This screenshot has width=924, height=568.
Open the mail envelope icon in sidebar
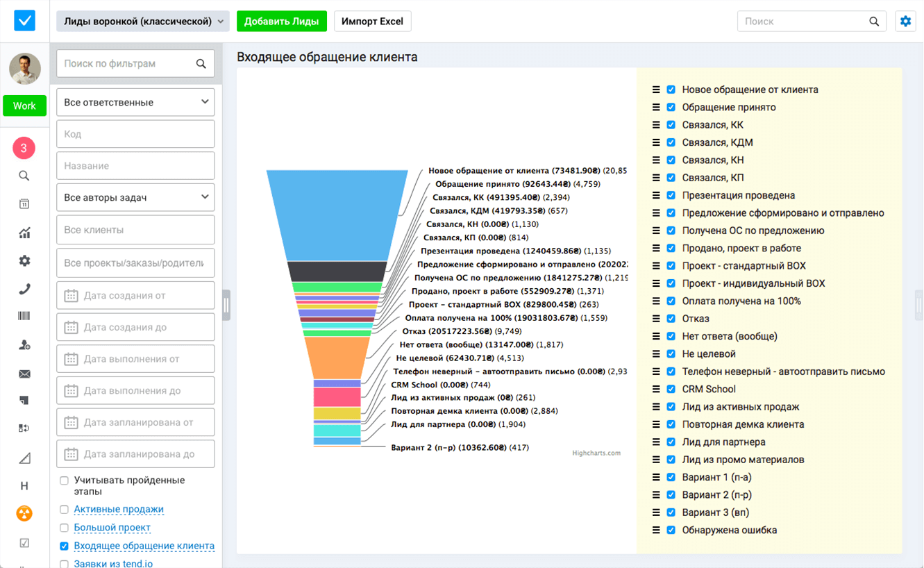[24, 374]
